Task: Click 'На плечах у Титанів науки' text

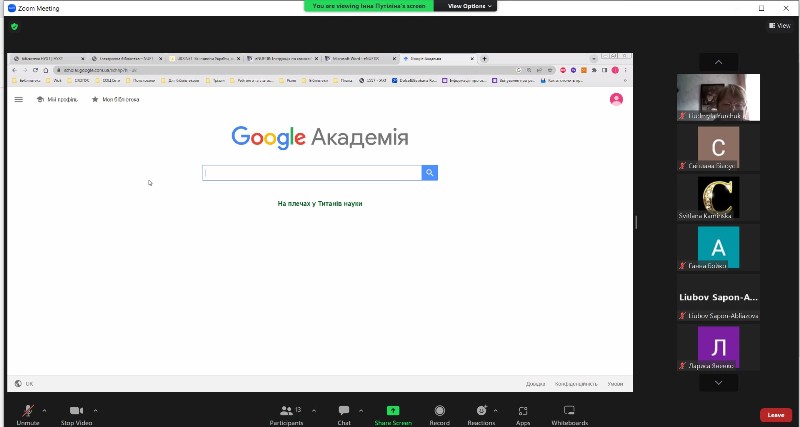Action: click(x=320, y=204)
